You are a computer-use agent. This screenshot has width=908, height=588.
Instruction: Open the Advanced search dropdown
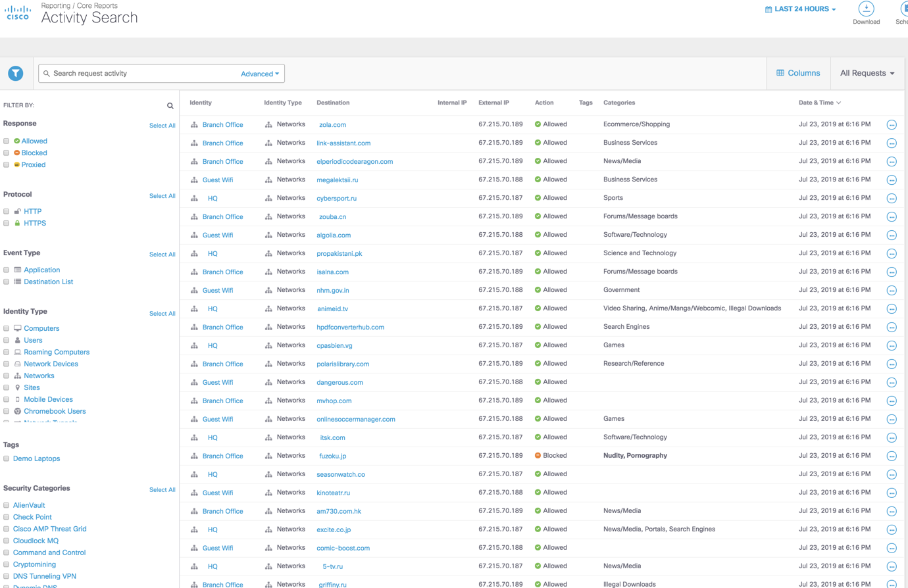coord(260,74)
